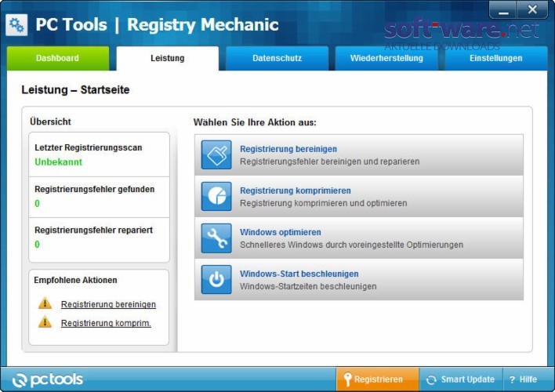
Task: Click the key icon on Registrieren button
Action: (x=347, y=379)
